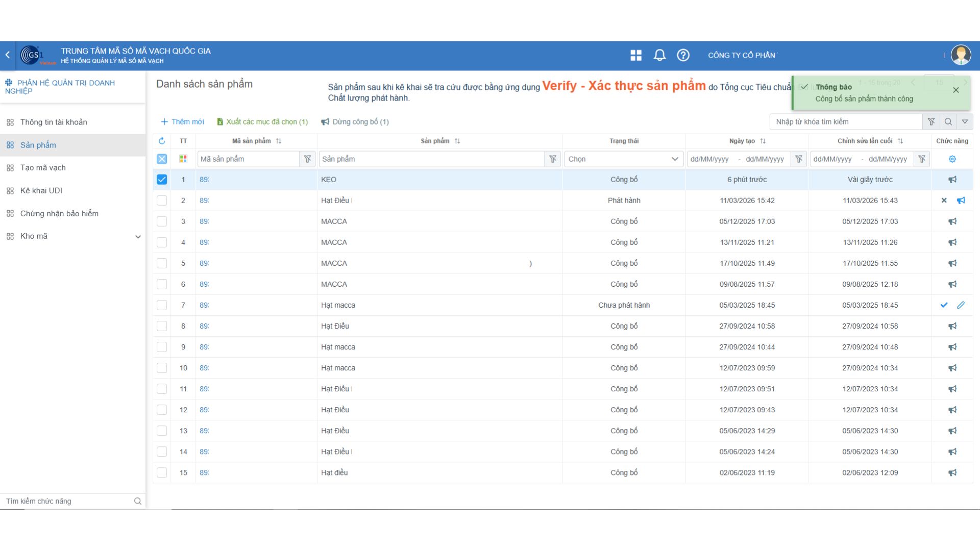The height and width of the screenshot is (551, 980).
Task: Select checkbox for row 15 Hạt điều
Action: pos(162,472)
